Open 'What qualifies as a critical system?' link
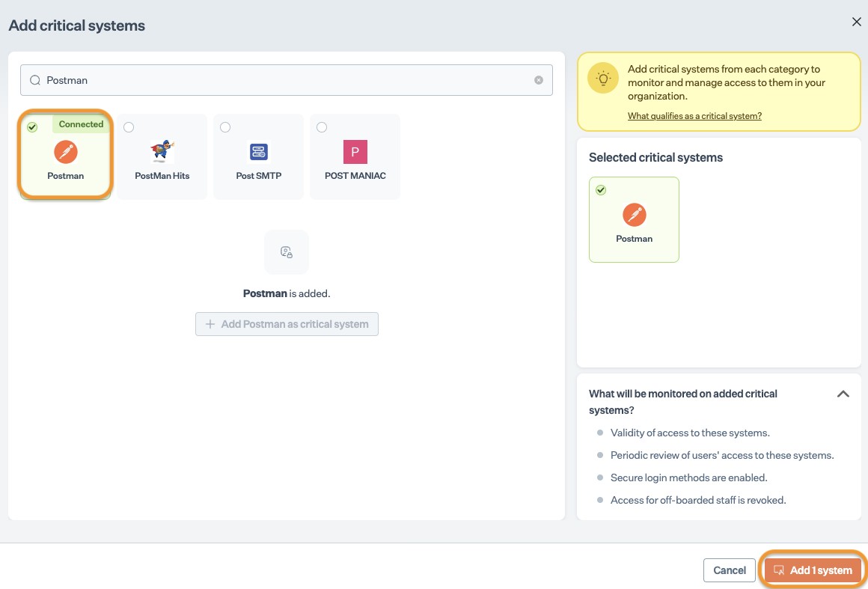The width and height of the screenshot is (868, 589). tap(694, 116)
